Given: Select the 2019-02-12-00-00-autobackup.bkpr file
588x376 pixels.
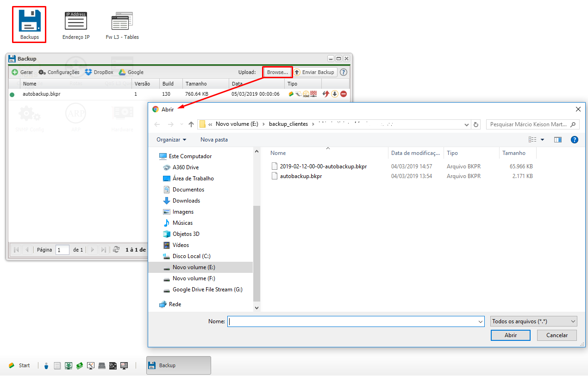Looking at the screenshot, I should click(323, 166).
